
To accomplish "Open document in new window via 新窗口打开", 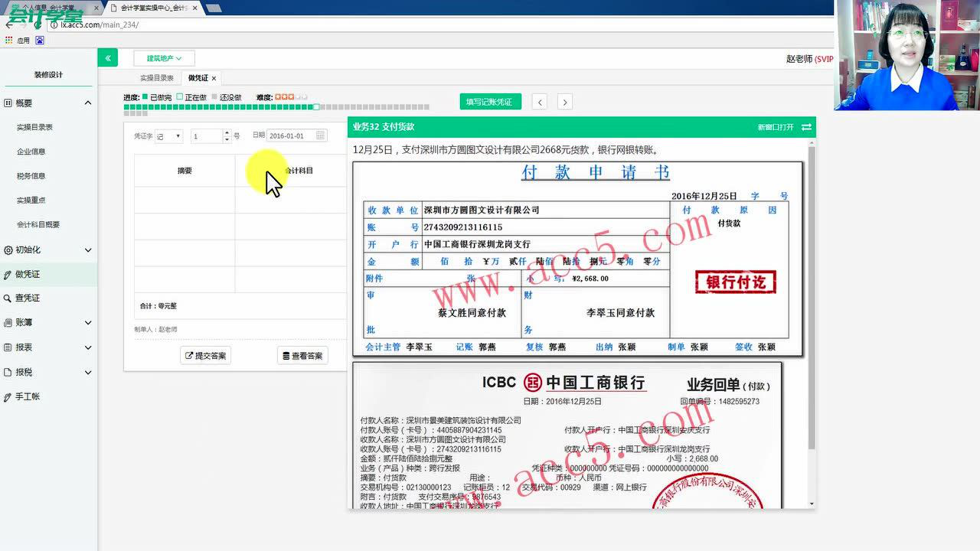I will 776,127.
